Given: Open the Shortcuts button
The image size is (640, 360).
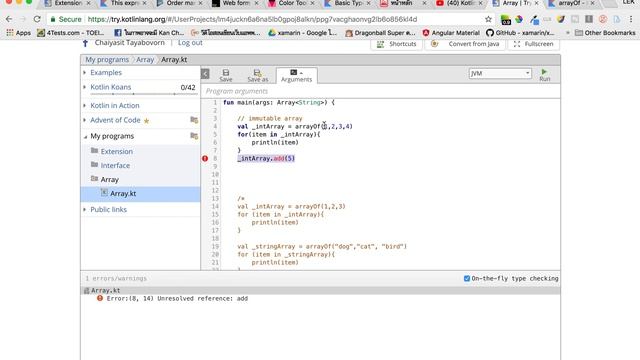Looking at the screenshot, I should pos(397,44).
